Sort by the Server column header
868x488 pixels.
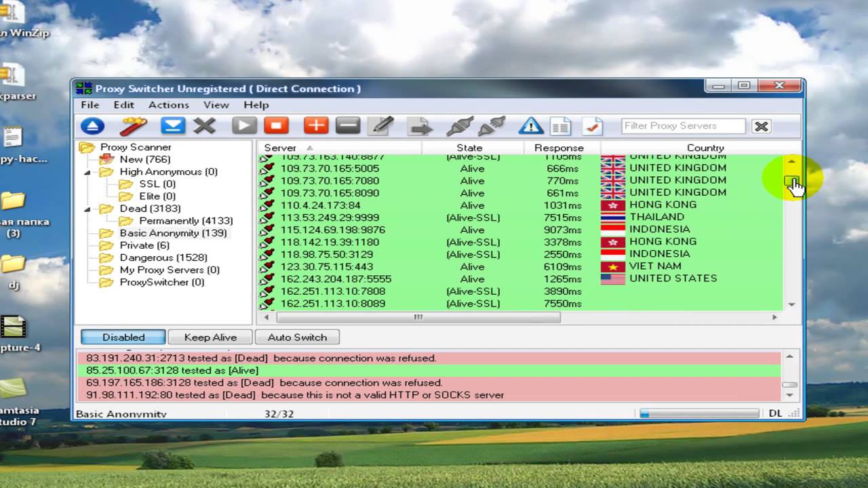click(x=339, y=148)
